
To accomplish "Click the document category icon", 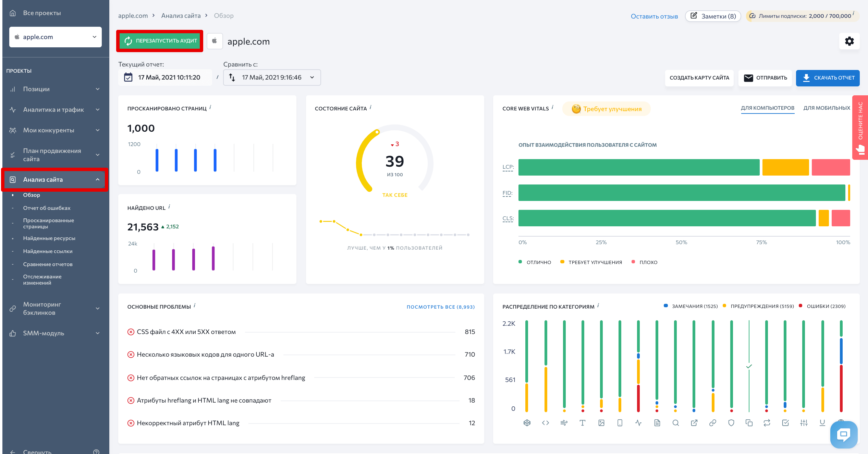I will [657, 423].
